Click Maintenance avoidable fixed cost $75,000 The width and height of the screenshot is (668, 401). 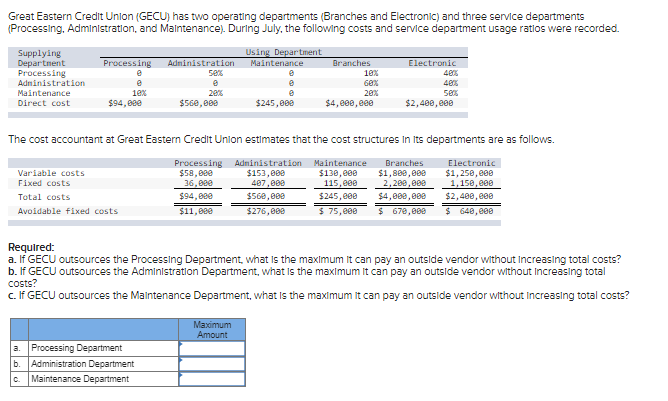pyautogui.click(x=338, y=211)
